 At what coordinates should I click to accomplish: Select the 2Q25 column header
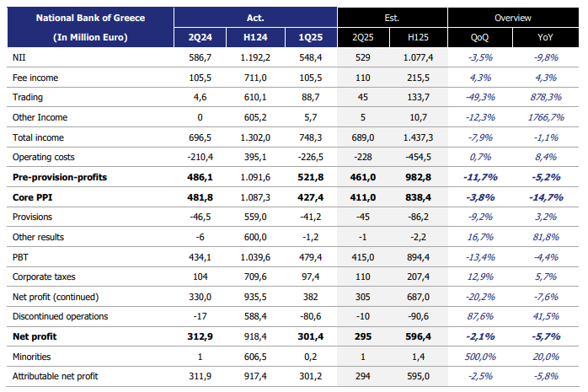pyautogui.click(x=362, y=37)
